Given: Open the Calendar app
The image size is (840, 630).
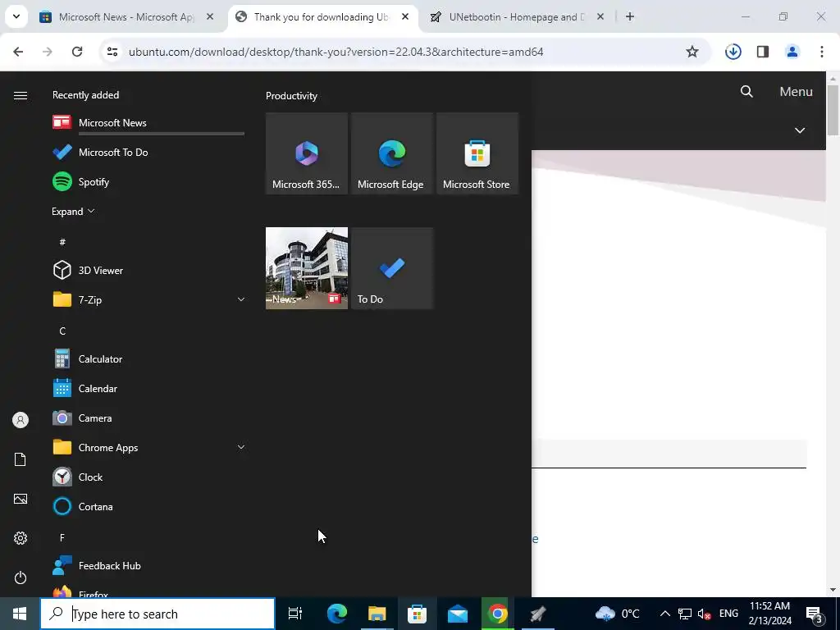Looking at the screenshot, I should point(148,388).
